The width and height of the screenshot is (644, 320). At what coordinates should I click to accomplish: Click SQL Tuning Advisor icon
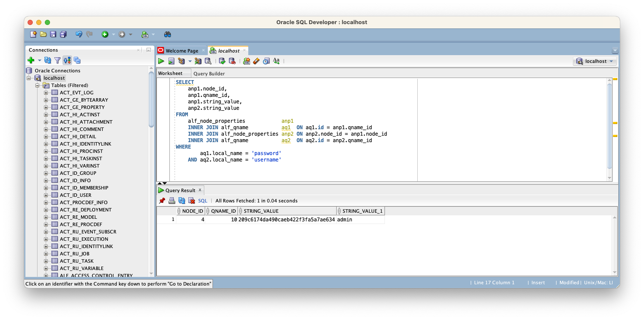[x=208, y=61]
